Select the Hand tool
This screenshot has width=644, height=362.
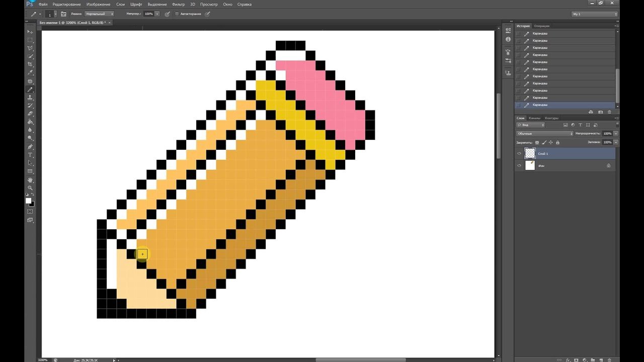pos(30,179)
